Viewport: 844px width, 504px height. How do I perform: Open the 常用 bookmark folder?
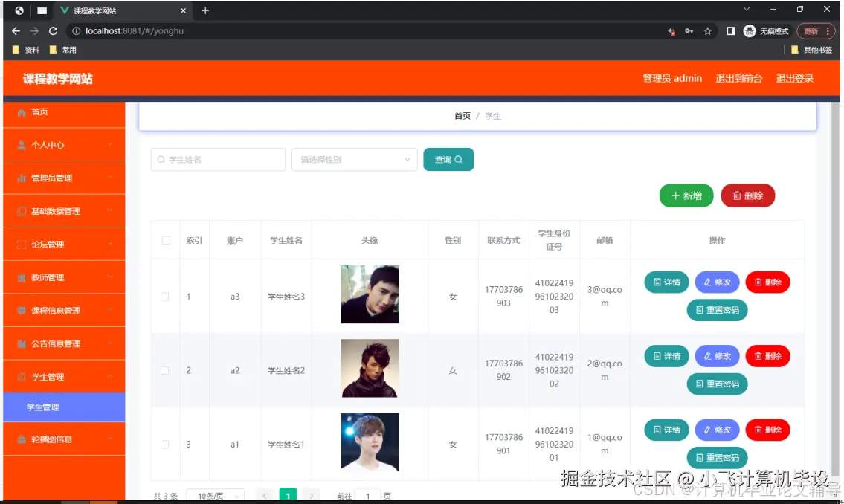point(63,50)
